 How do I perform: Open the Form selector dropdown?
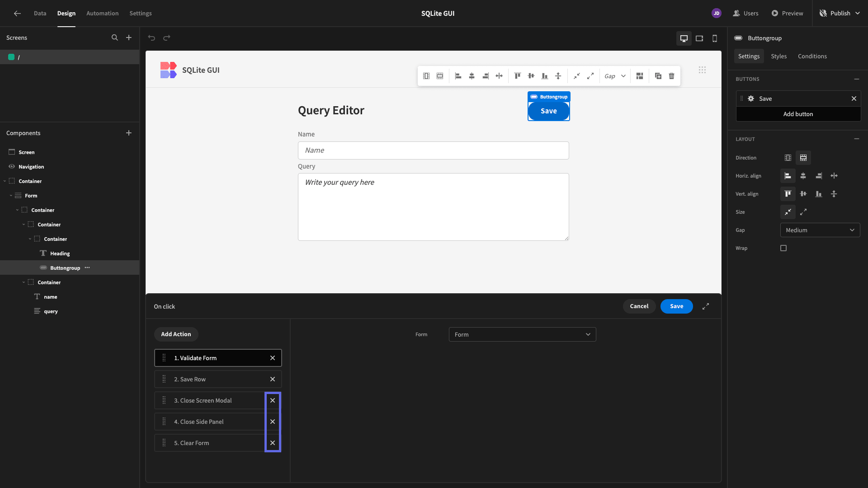pos(522,334)
